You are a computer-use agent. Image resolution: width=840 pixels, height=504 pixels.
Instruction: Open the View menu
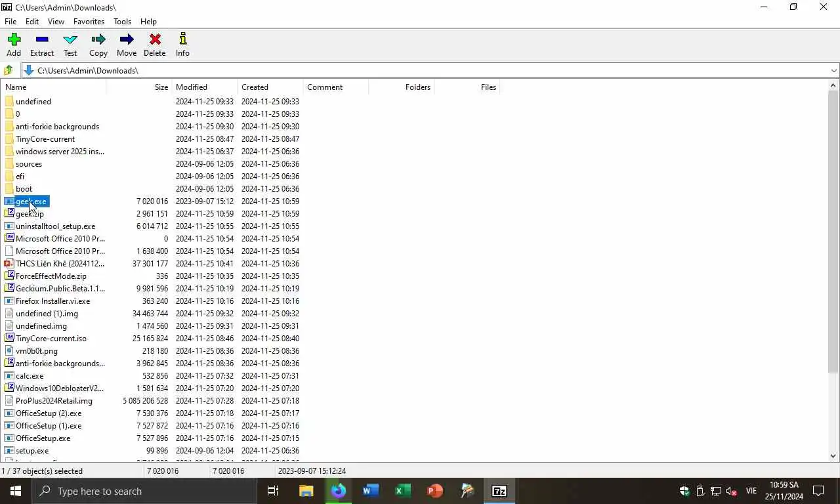click(x=56, y=22)
